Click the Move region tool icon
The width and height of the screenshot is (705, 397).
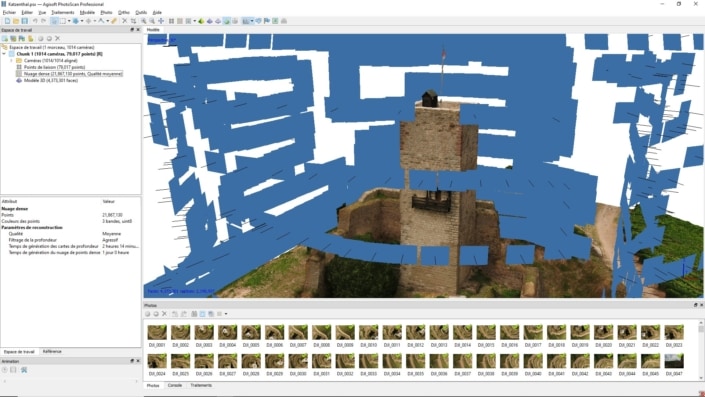pyautogui.click(x=76, y=21)
